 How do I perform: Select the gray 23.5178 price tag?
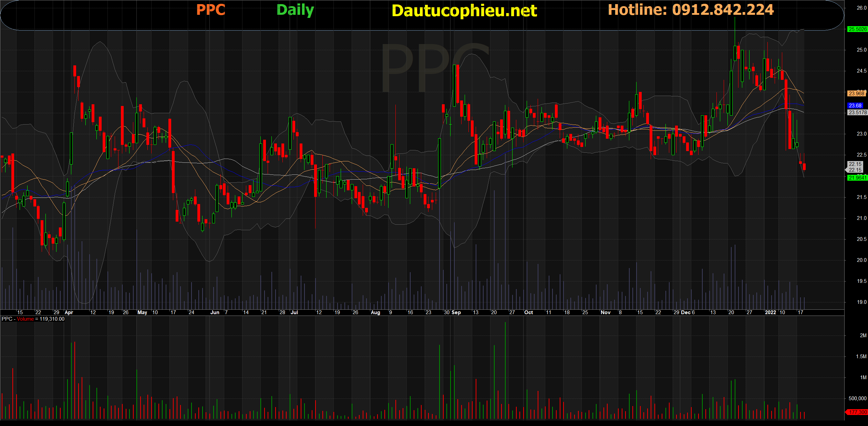857,112
